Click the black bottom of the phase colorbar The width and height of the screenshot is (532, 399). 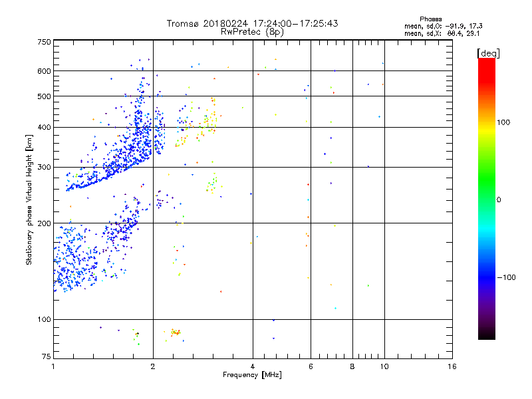pos(487,336)
